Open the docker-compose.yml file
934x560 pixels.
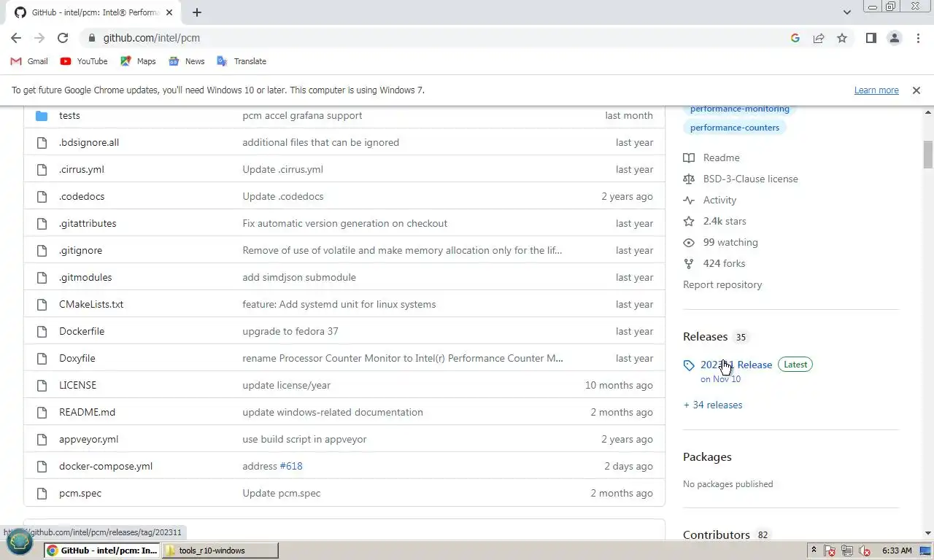[106, 466]
